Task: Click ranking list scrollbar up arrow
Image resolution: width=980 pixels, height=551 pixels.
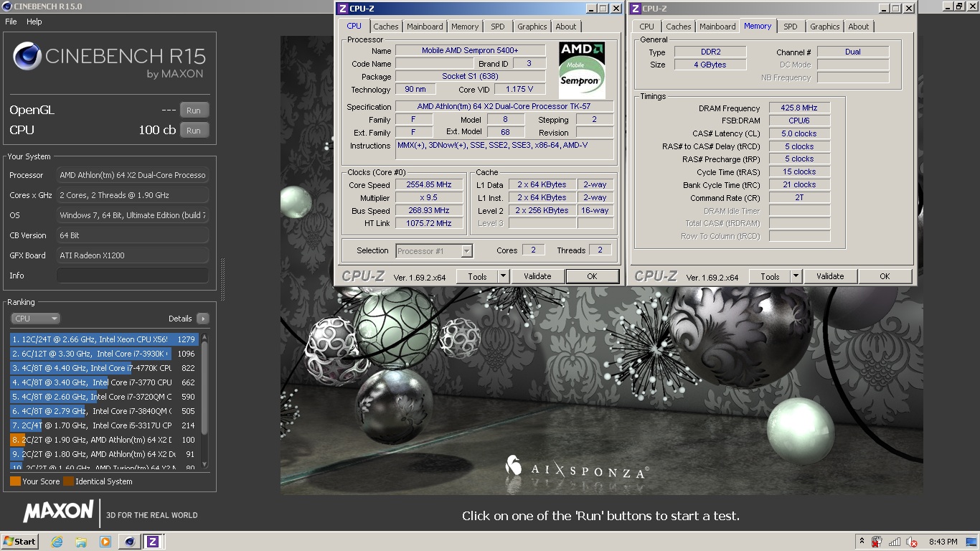Action: tap(204, 336)
